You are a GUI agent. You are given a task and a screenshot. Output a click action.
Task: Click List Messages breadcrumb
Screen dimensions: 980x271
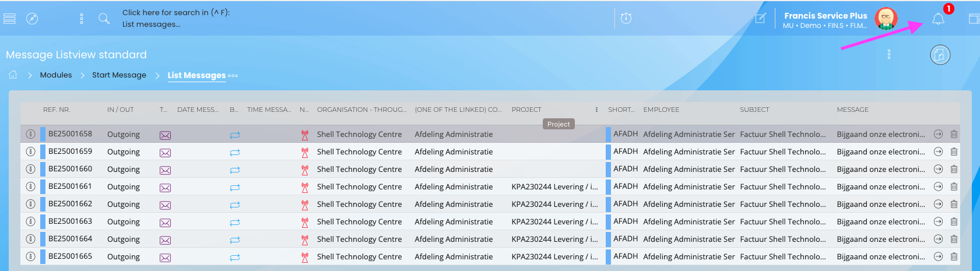click(196, 75)
